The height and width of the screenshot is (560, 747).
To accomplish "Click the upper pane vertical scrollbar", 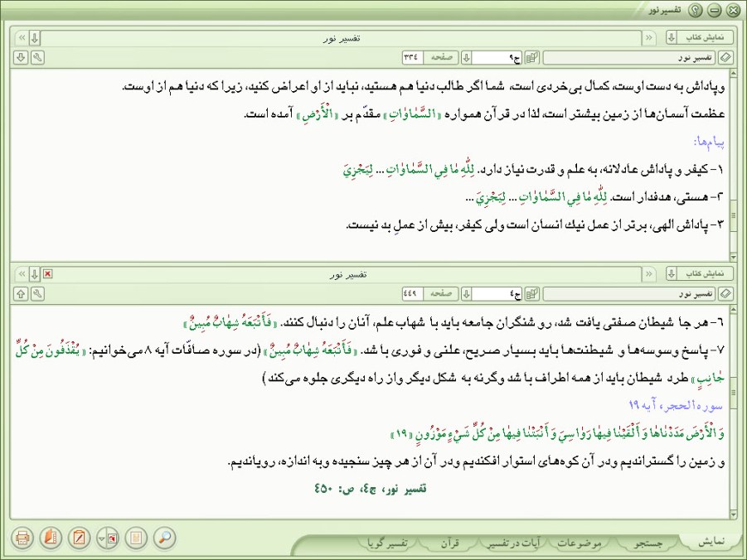I will pyautogui.click(x=733, y=165).
